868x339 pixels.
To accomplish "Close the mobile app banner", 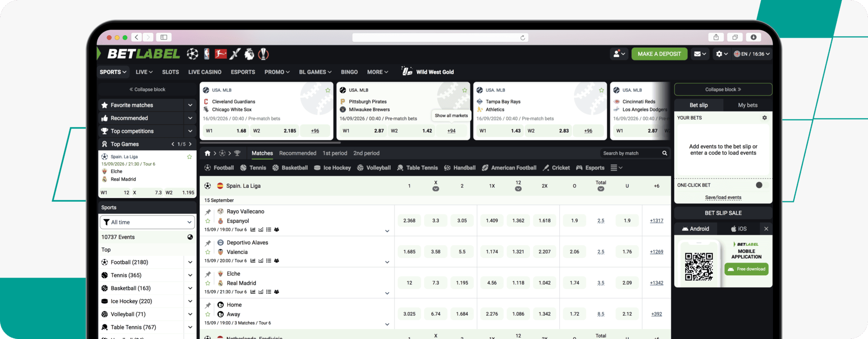I will pyautogui.click(x=766, y=229).
